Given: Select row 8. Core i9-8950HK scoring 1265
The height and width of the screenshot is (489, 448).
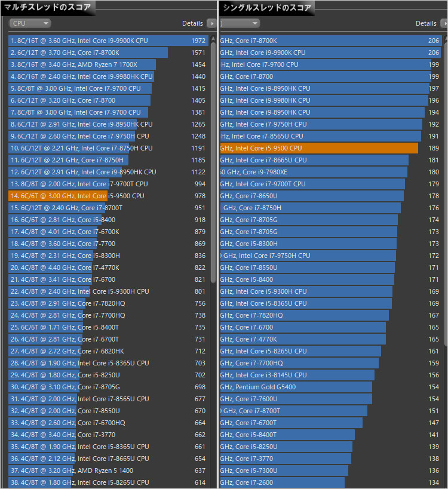Looking at the screenshot, I should point(108,124).
